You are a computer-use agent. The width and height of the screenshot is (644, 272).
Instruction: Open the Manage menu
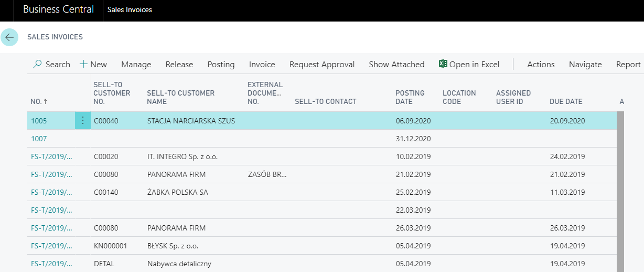[x=136, y=65]
